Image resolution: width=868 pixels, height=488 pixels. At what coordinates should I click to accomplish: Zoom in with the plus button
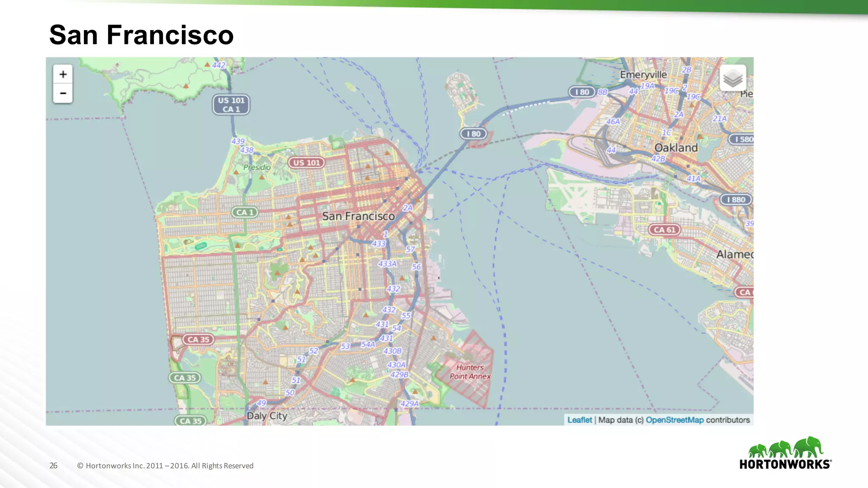(x=63, y=75)
